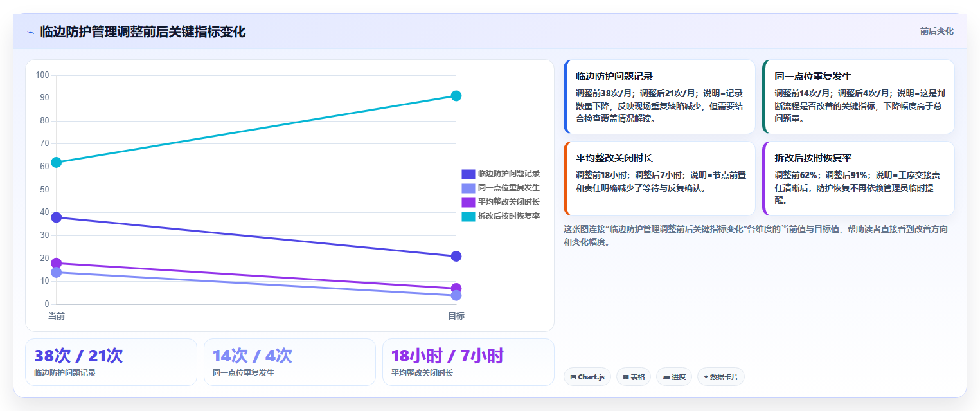Toggle the 同一点位重复发生 legend swatch
The height and width of the screenshot is (411, 980).
pos(468,188)
